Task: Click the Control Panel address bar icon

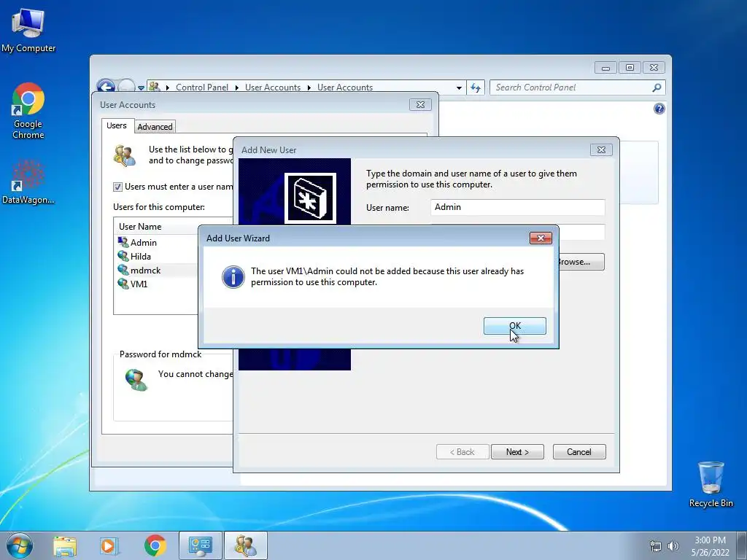Action: [154, 87]
